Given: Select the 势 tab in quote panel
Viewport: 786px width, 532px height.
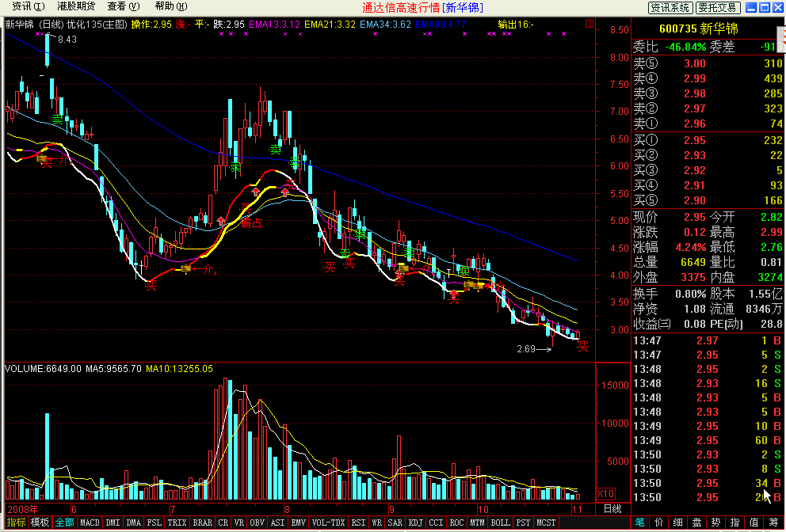Looking at the screenshot, I should (x=715, y=522).
